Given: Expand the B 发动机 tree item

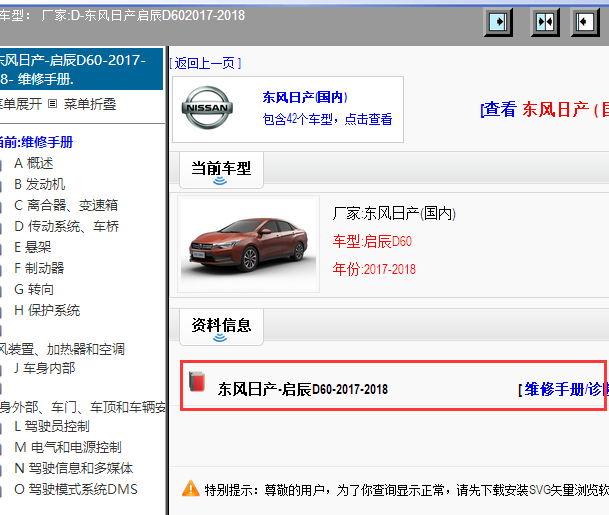Looking at the screenshot, I should point(39,184).
